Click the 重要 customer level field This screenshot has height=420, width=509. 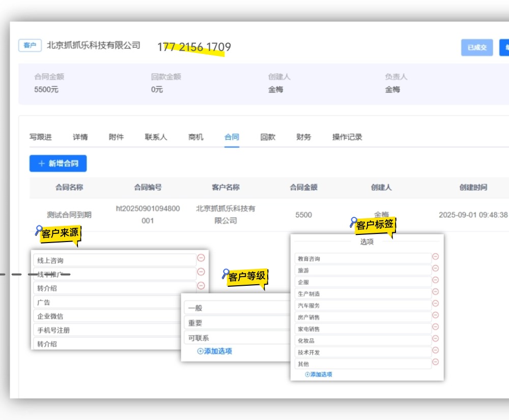pyautogui.click(x=236, y=323)
